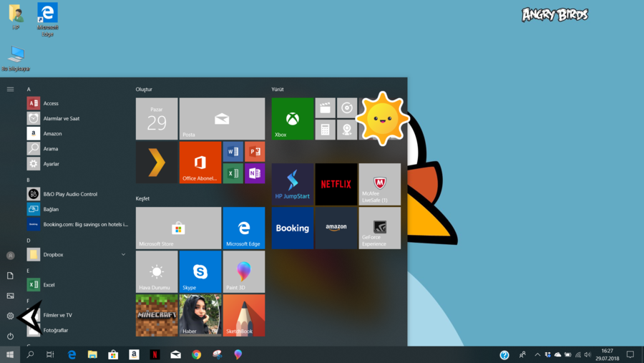Screen dimensions: 644x363
Task: Open the Bağlan app
Action: pyautogui.click(x=77, y=209)
